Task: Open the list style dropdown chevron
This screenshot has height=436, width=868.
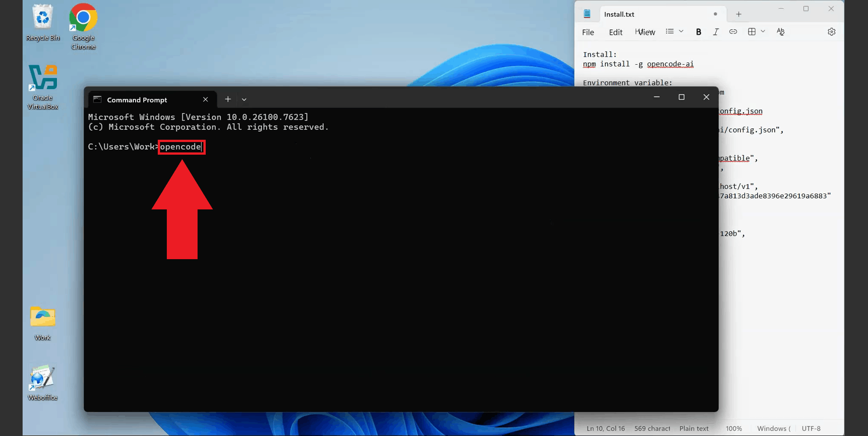Action: pyautogui.click(x=680, y=31)
